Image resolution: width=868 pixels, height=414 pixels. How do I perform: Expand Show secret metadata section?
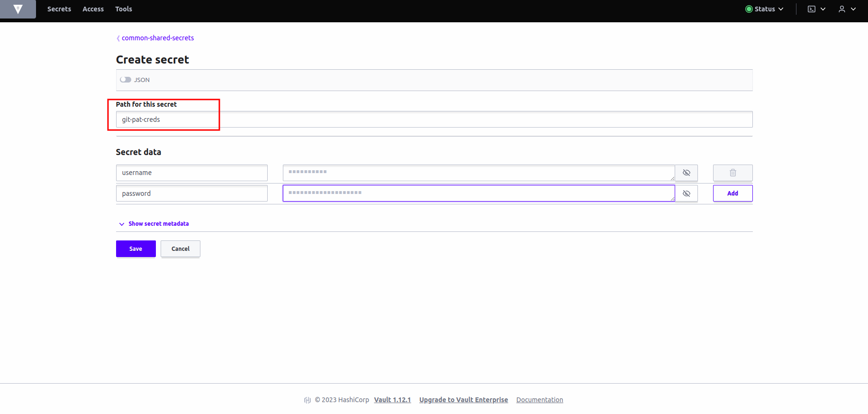[158, 224]
